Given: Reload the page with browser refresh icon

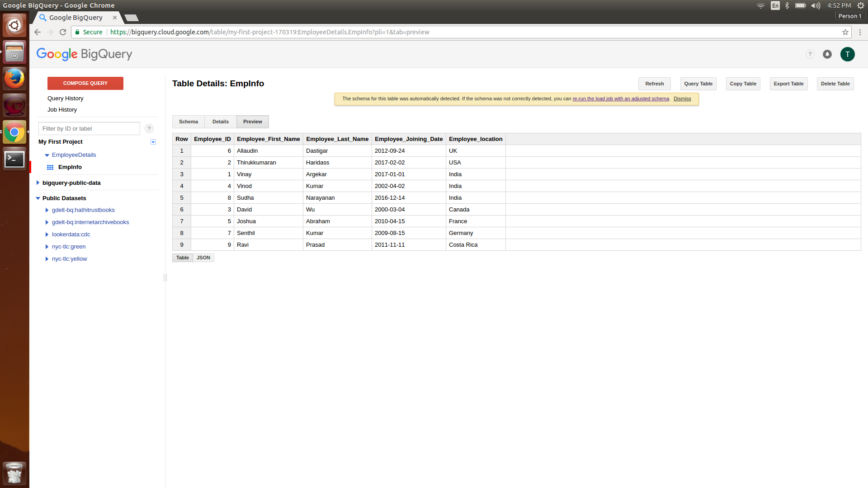Looking at the screenshot, I should coord(63,32).
